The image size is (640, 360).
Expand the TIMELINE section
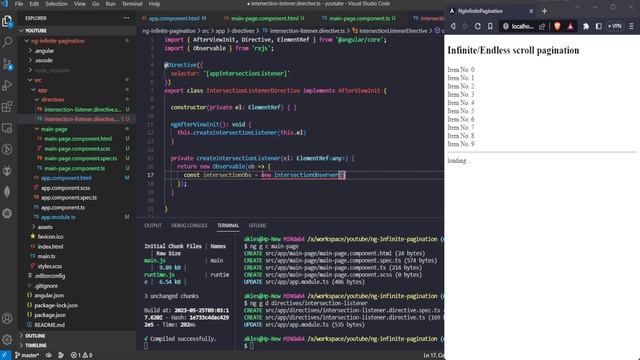point(36,345)
